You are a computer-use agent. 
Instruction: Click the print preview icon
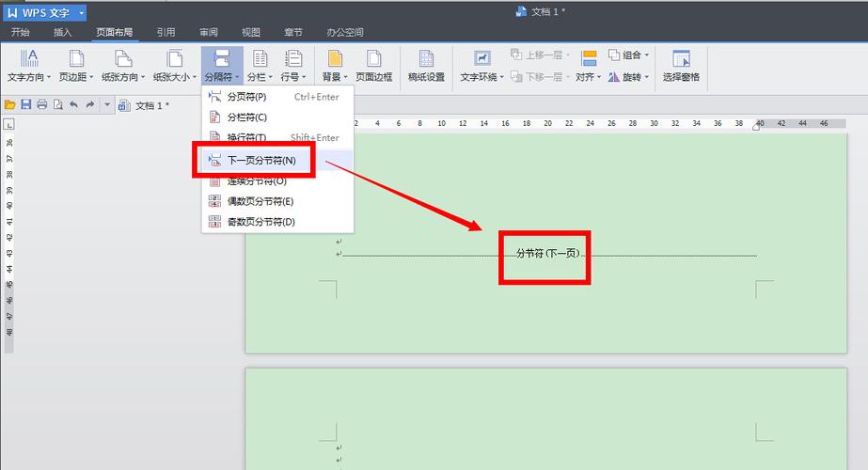(x=57, y=104)
